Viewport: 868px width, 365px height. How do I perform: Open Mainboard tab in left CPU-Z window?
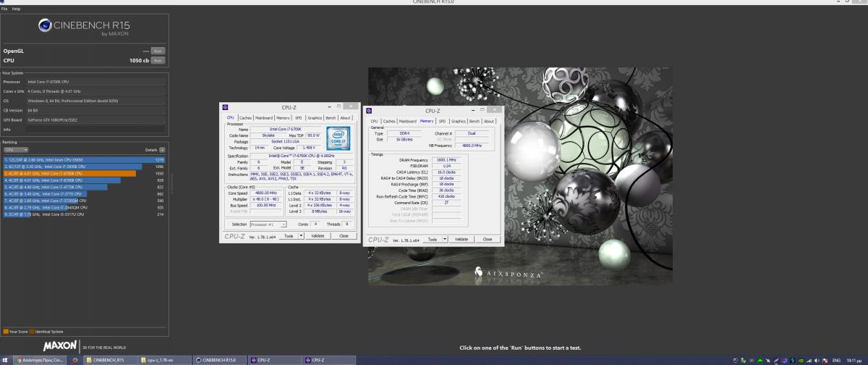tap(264, 117)
